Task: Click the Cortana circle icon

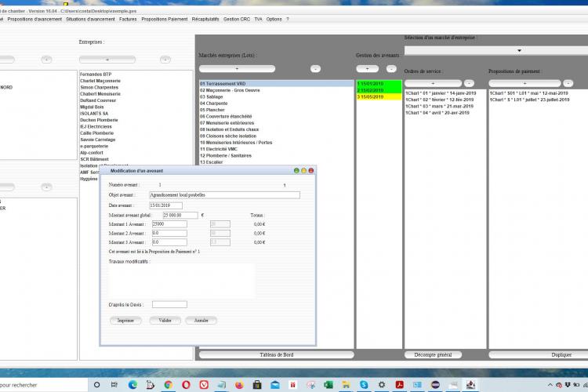Action: 96,384
